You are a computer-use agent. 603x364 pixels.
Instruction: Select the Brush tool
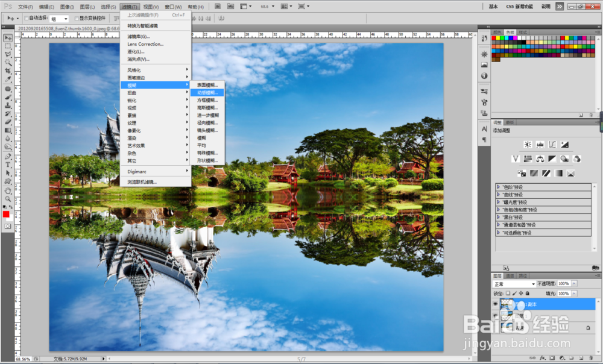point(8,97)
